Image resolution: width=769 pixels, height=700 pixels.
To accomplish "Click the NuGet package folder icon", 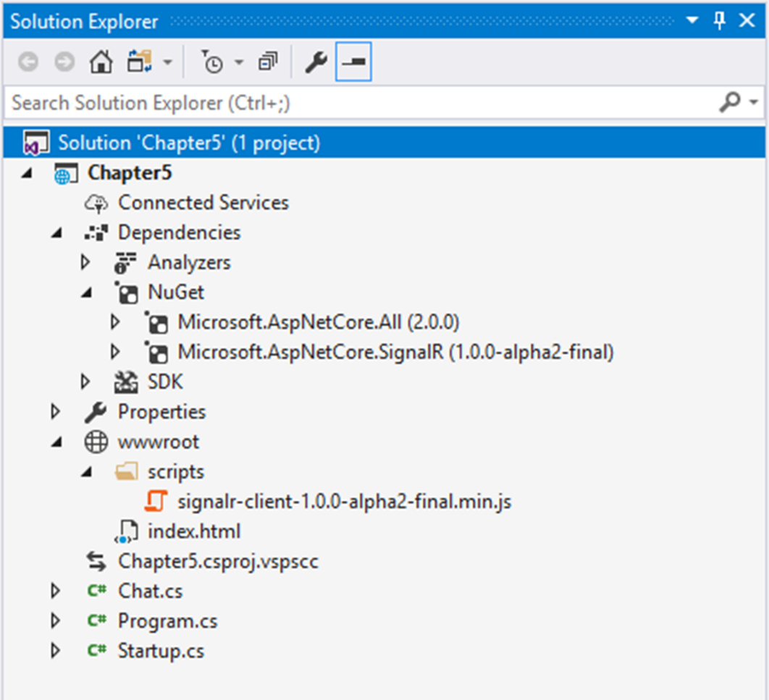I will [x=126, y=292].
